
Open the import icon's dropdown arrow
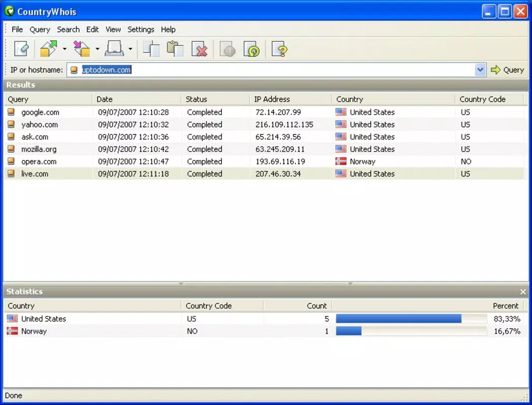pyautogui.click(x=97, y=49)
